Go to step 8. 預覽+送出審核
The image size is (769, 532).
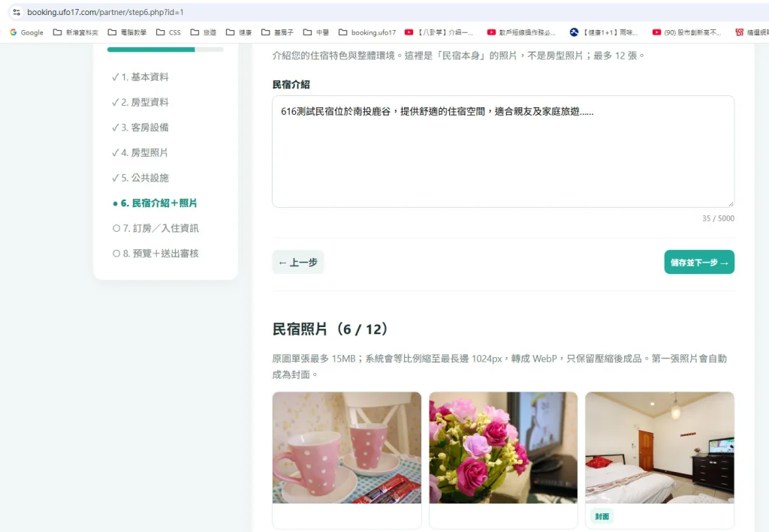point(155,254)
